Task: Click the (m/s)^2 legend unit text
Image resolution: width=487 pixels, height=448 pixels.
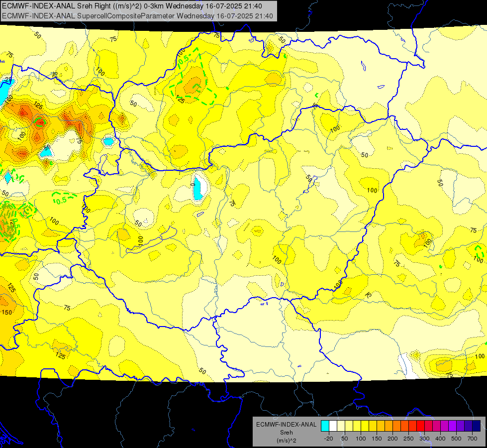Action: coord(287,441)
